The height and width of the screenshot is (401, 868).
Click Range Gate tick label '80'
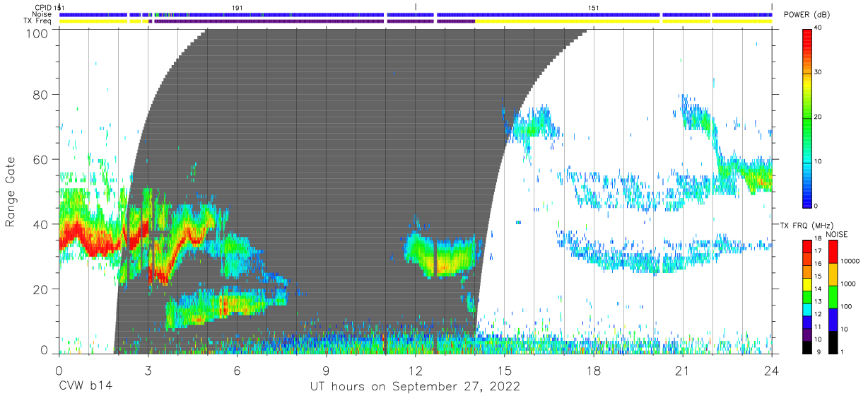(x=42, y=95)
